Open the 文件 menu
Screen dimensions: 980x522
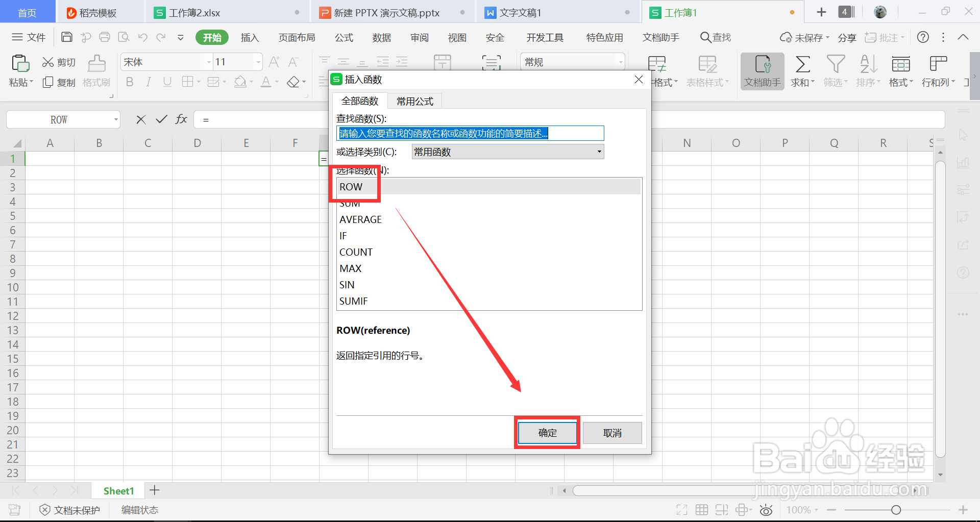[x=29, y=37]
